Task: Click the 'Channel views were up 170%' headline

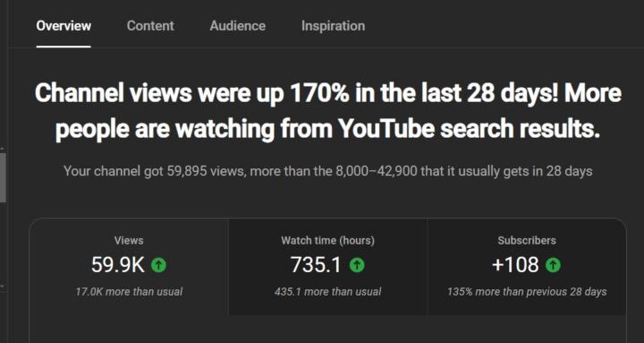Action: click(327, 111)
